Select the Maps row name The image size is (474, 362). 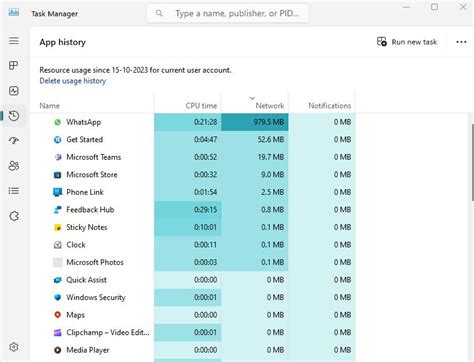(75, 315)
